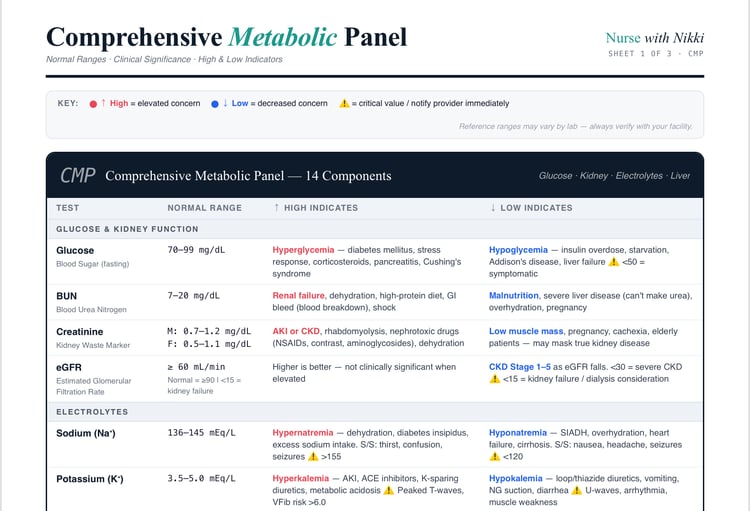The height and width of the screenshot is (511, 750).
Task: Click the Nurse with Nikki brand name
Action: [655, 38]
